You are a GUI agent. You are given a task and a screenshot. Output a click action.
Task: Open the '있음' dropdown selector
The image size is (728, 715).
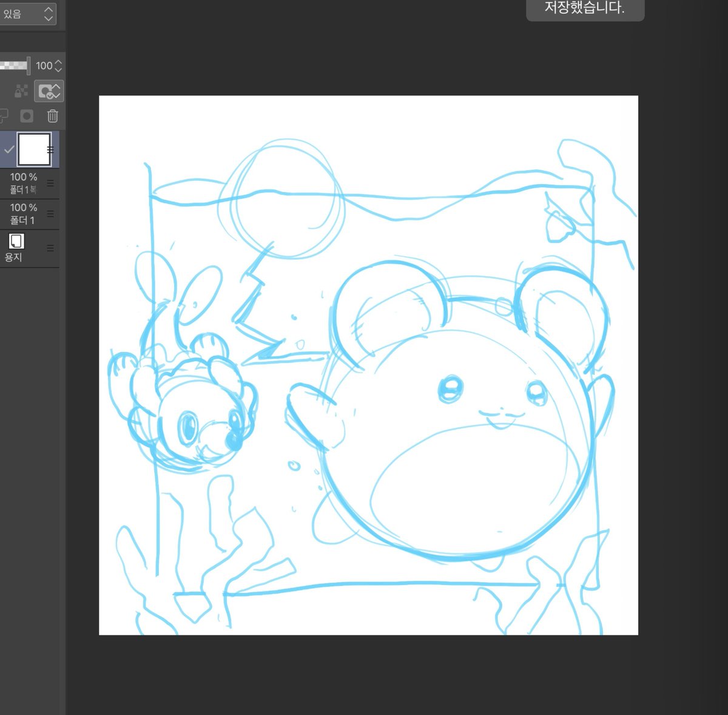coord(28,13)
